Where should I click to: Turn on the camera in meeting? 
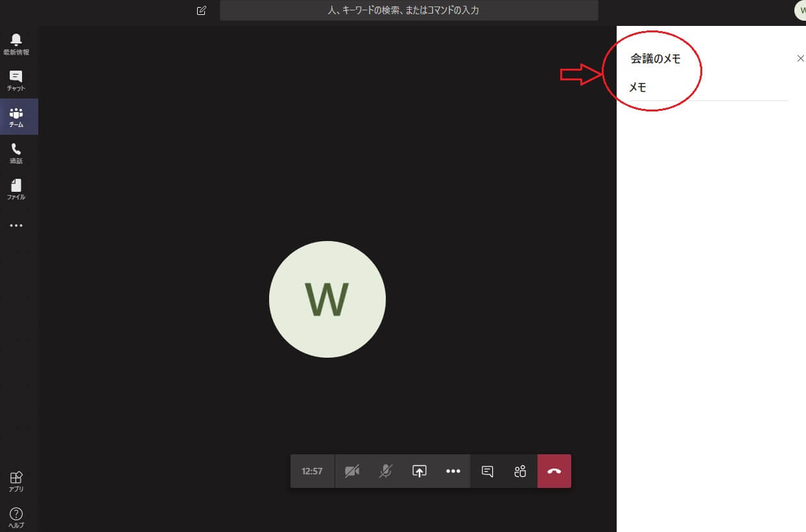[352, 471]
